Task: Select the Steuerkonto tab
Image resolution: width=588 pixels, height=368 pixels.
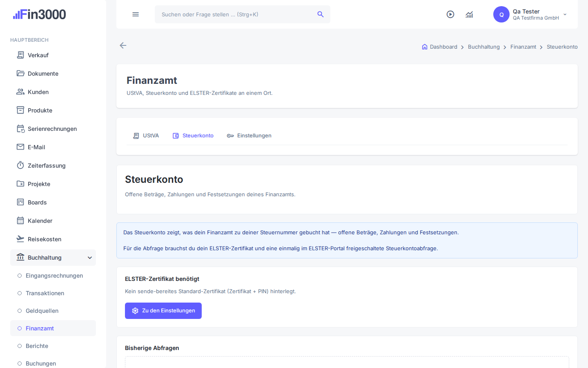Action: (x=193, y=136)
